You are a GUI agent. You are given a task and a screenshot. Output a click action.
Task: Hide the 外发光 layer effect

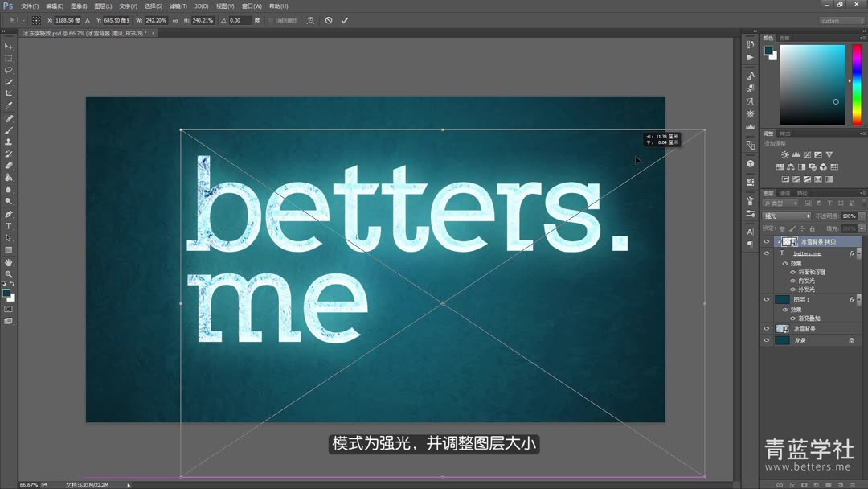coord(792,289)
